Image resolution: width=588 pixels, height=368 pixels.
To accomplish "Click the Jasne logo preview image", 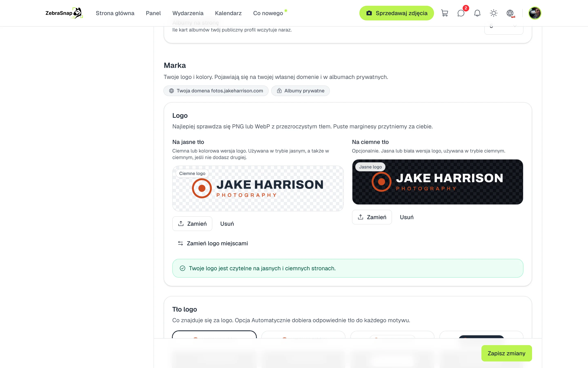I will (437, 182).
